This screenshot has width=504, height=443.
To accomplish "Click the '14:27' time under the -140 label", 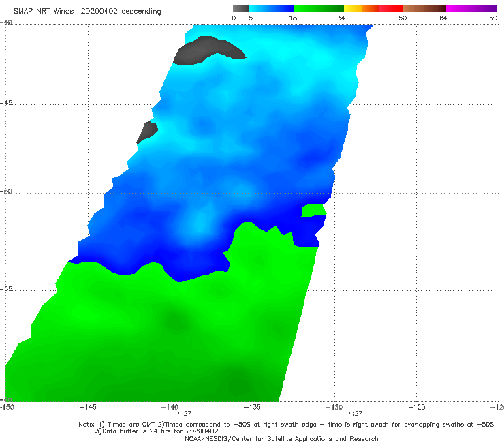I will [x=183, y=414].
